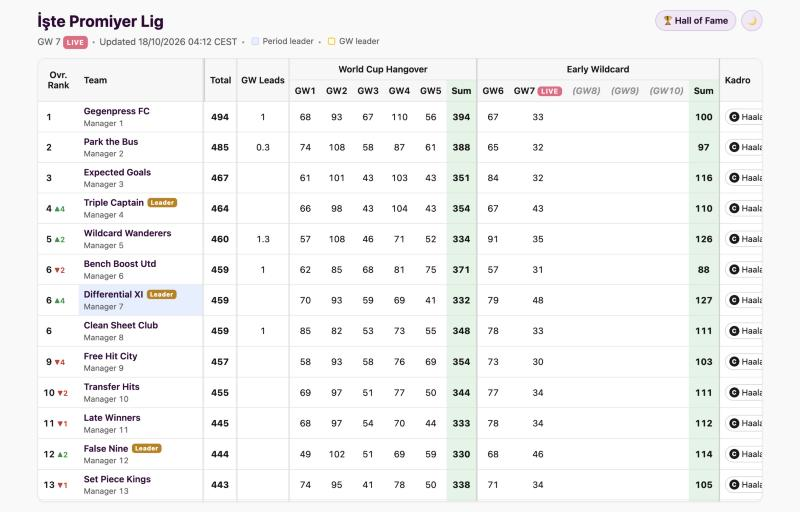
Task: Sort by the Ovr. Rank column header
Action: tap(58, 80)
